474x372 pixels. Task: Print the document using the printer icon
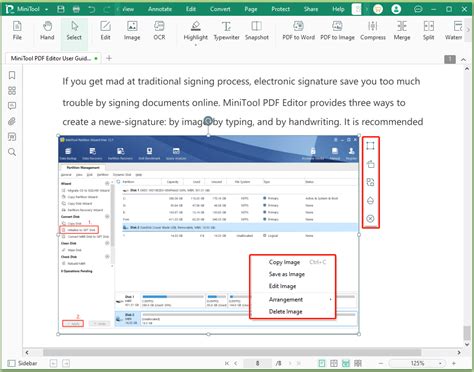click(x=76, y=9)
